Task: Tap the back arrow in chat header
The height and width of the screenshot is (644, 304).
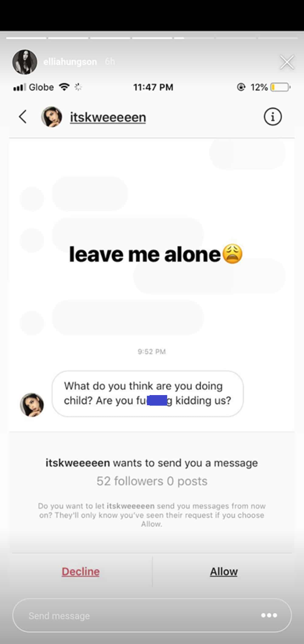Action: point(23,117)
